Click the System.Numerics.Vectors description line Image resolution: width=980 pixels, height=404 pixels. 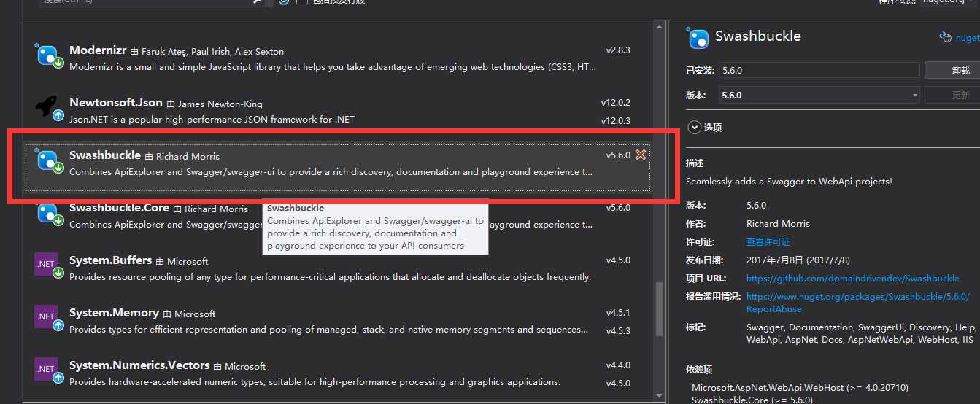tap(315, 382)
